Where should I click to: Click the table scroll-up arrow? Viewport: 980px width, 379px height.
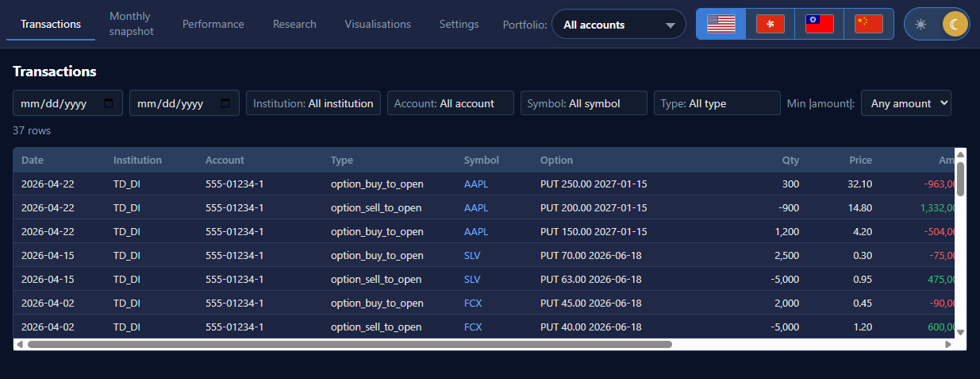pyautogui.click(x=960, y=154)
